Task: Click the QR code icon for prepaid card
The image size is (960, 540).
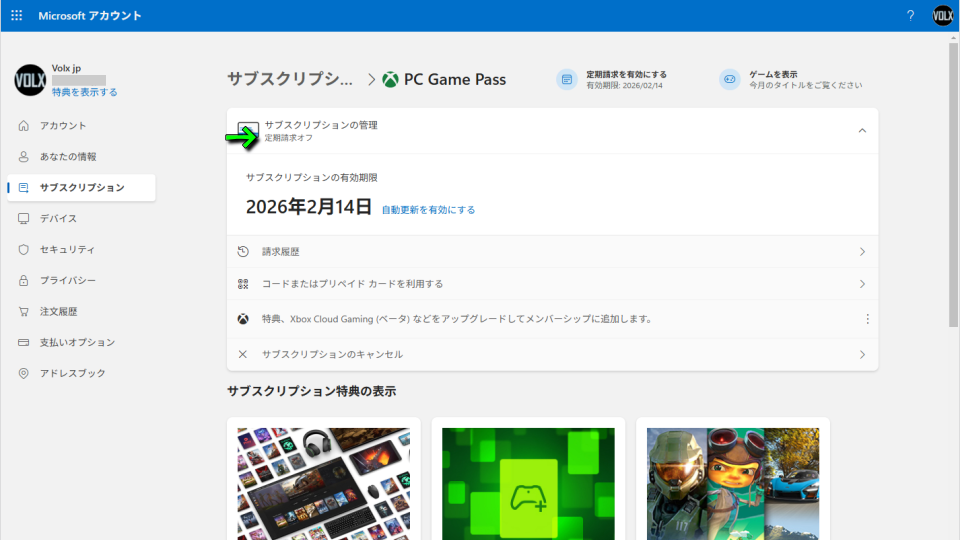Action: point(243,284)
